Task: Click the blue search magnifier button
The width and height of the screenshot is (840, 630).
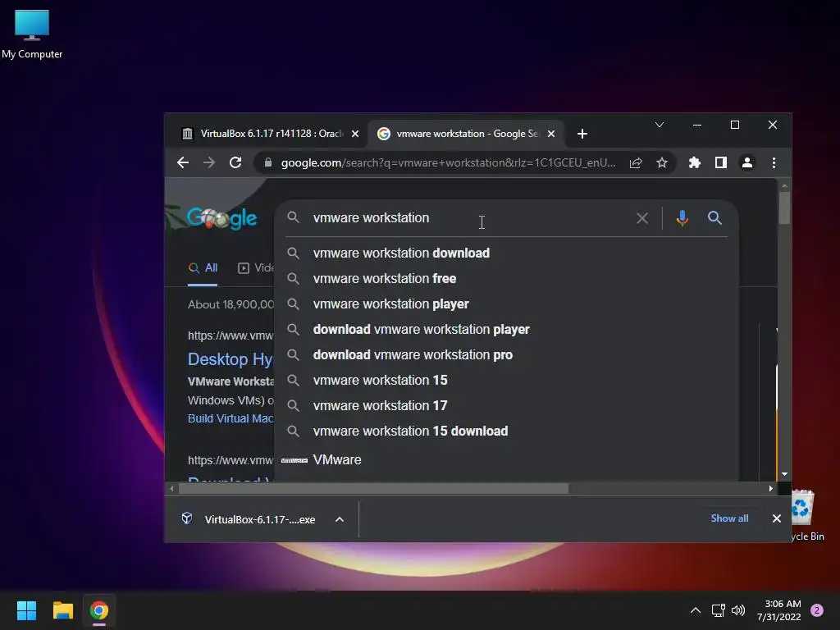Action: pos(714,218)
